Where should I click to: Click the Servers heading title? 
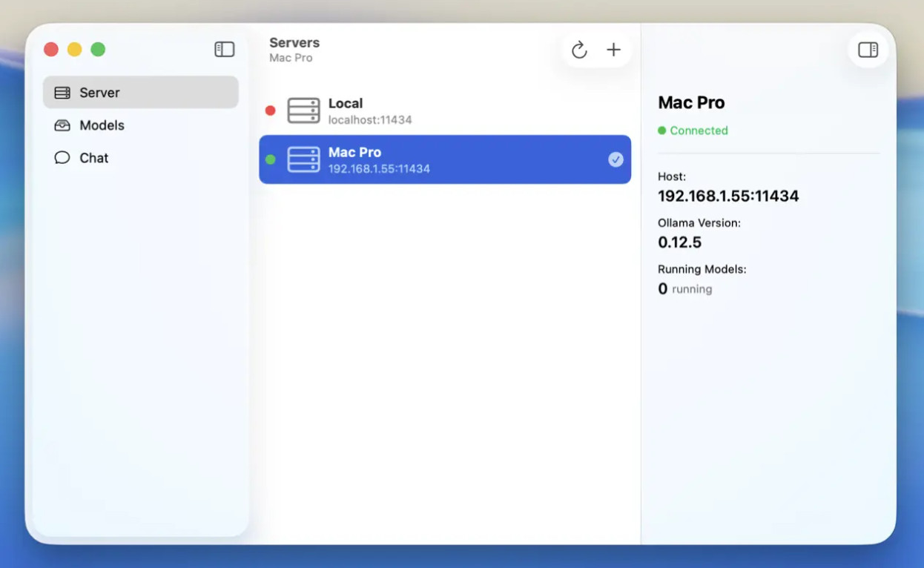pos(294,43)
